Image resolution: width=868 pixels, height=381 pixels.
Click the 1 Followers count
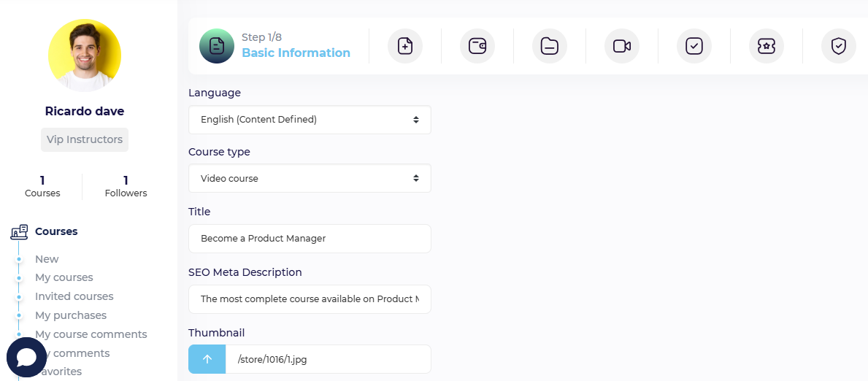pos(126,187)
